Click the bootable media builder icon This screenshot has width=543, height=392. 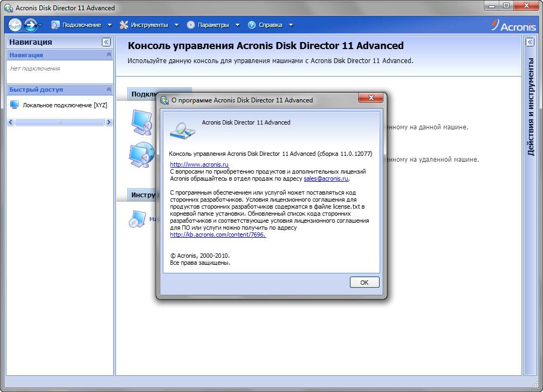(138, 219)
